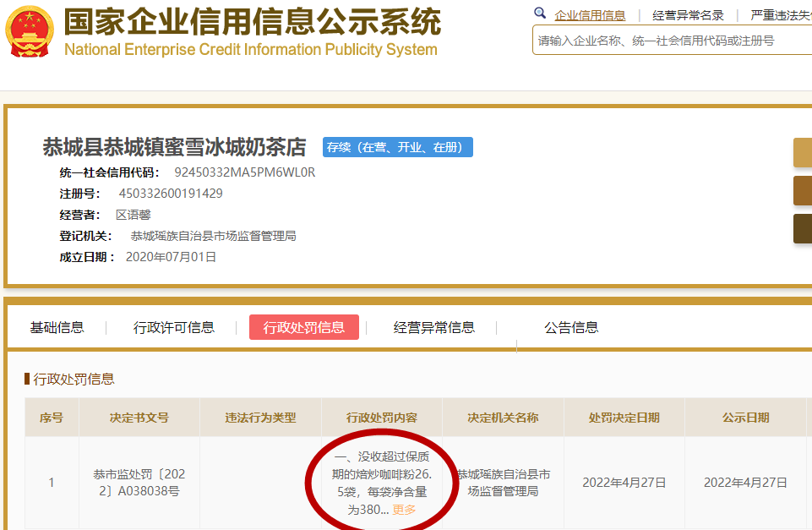812x530 pixels.
Task: Open the 行政许可信息 tab
Action: point(174,327)
